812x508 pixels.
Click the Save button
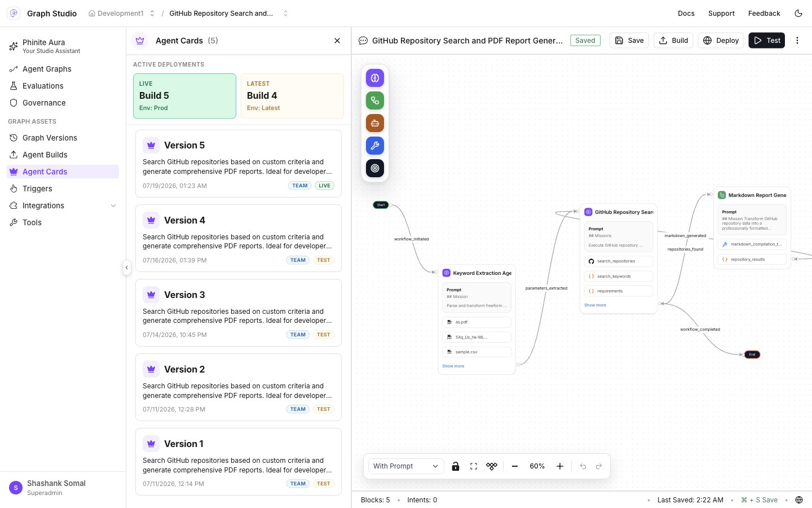[629, 41]
